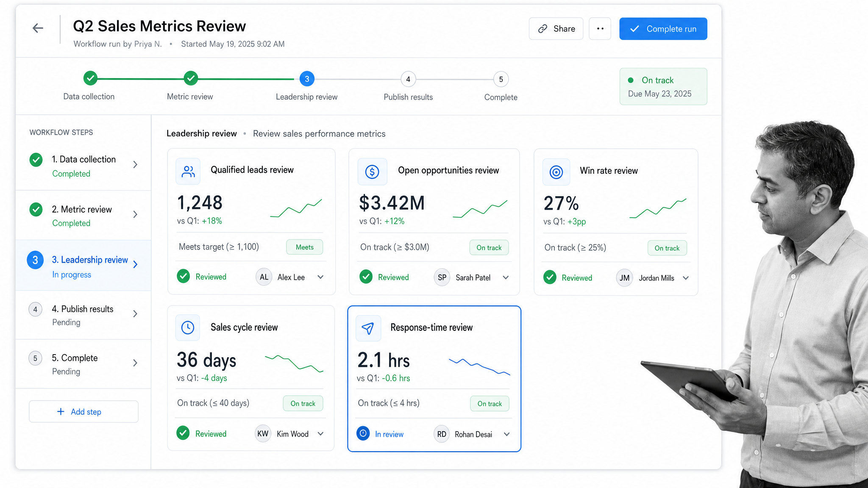Select stepper circle 4 Publish results
Image resolution: width=868 pixels, height=488 pixels.
pos(408,79)
